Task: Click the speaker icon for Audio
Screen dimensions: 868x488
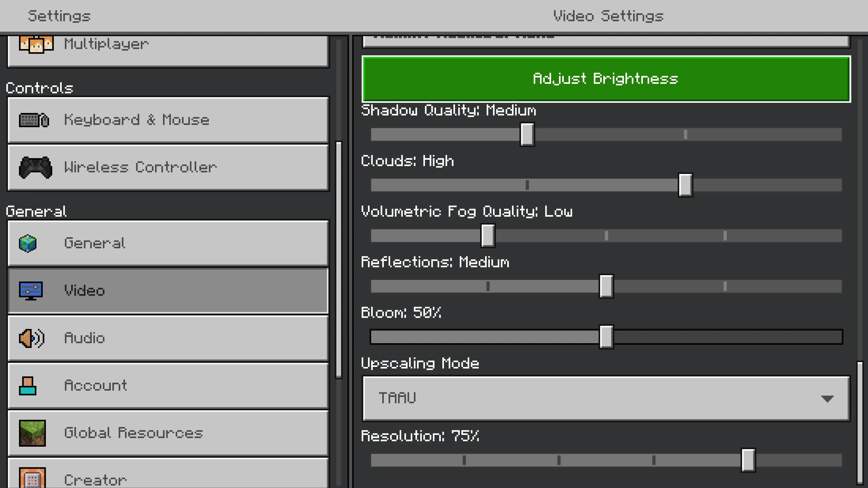Action: pos(31,338)
